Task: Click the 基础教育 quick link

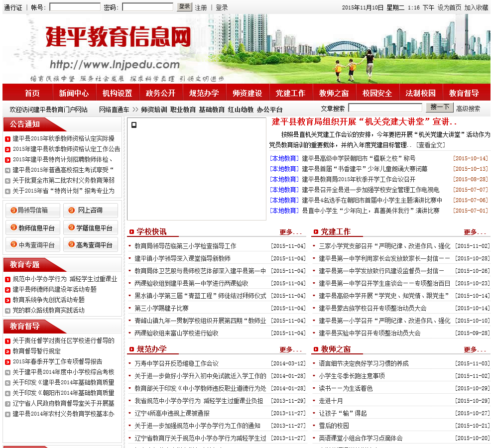Action: [x=212, y=110]
